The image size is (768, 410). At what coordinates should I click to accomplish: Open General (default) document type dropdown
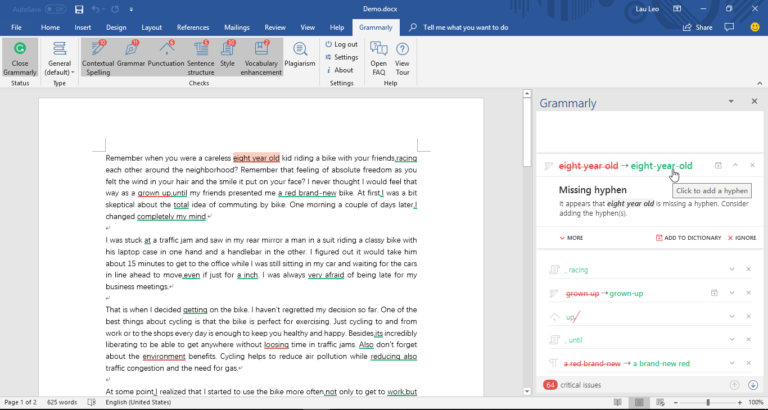click(x=59, y=58)
